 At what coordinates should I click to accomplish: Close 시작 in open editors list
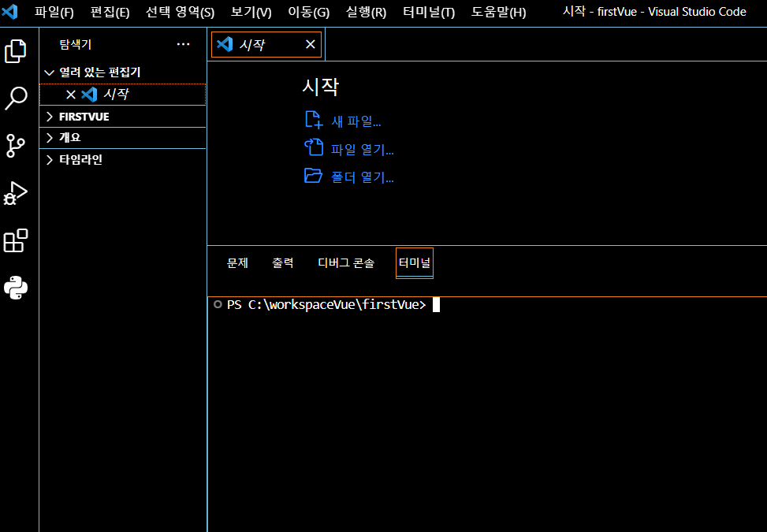[71, 95]
